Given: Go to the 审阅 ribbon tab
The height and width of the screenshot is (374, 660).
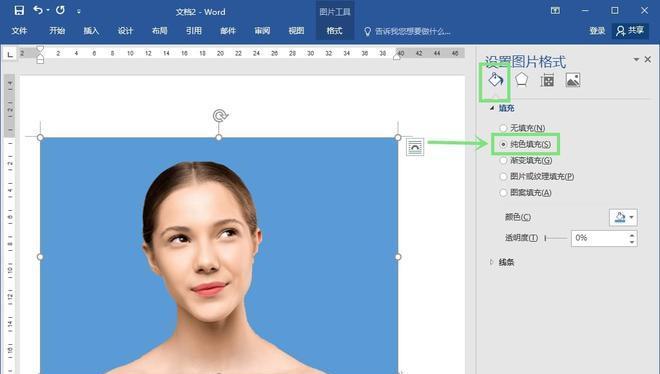Looking at the screenshot, I should pos(262,31).
